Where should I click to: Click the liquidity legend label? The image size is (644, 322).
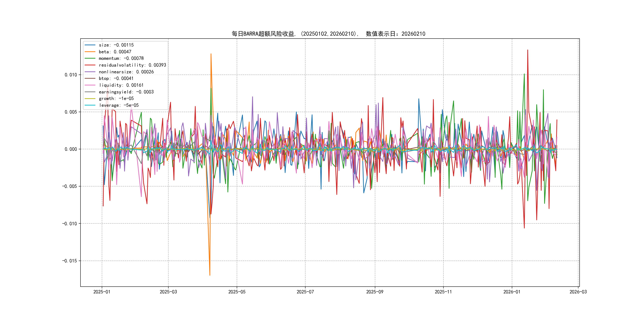(x=121, y=85)
